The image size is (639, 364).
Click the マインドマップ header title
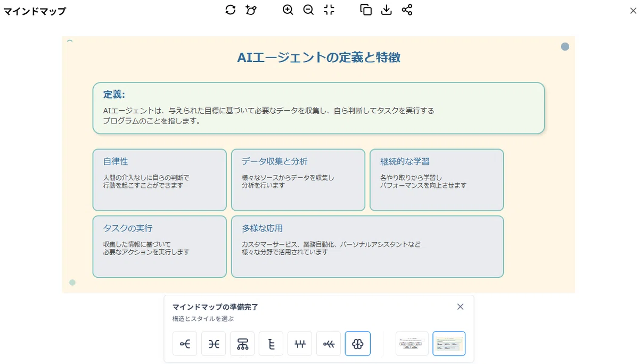(x=35, y=11)
